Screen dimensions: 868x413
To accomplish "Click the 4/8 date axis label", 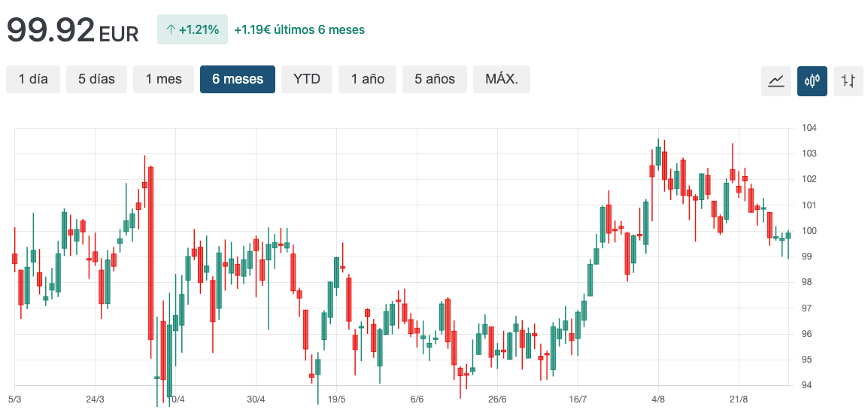I will point(658,399).
